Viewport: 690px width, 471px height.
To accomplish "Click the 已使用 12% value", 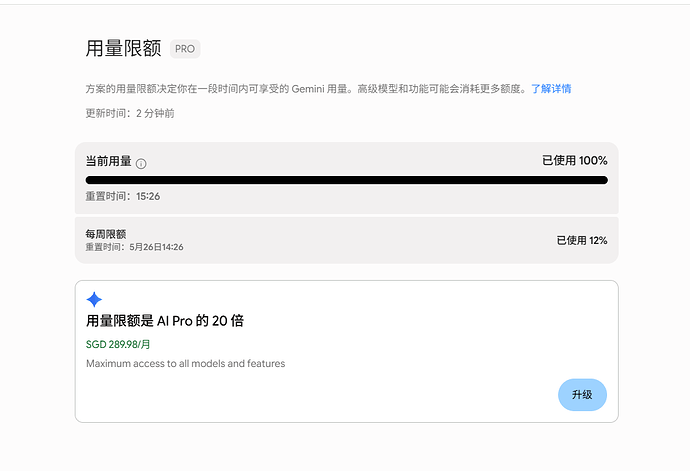I will (582, 240).
